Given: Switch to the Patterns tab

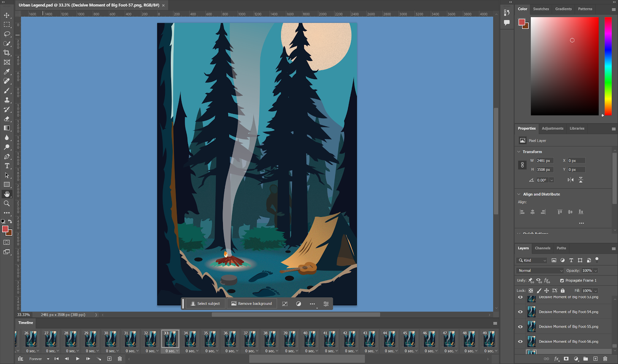Looking at the screenshot, I should (585, 9).
